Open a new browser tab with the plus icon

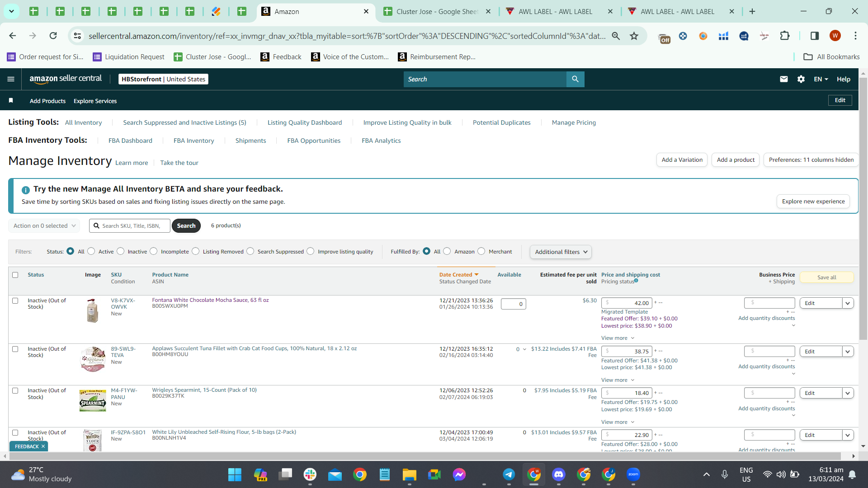(752, 11)
